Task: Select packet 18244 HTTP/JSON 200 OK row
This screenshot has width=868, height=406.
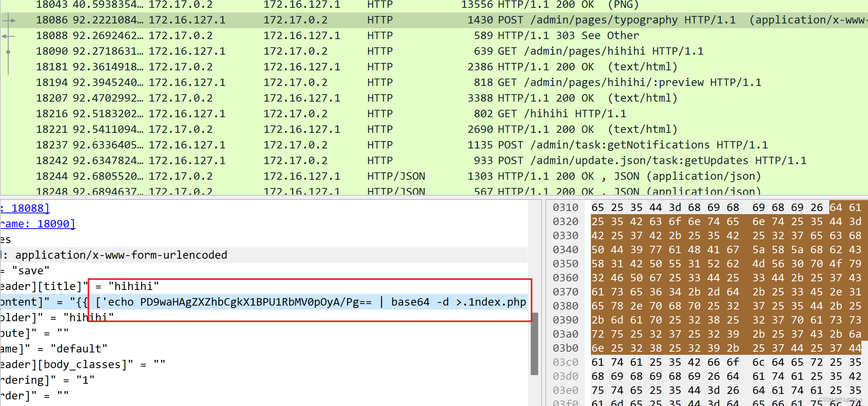Action: pos(434,176)
